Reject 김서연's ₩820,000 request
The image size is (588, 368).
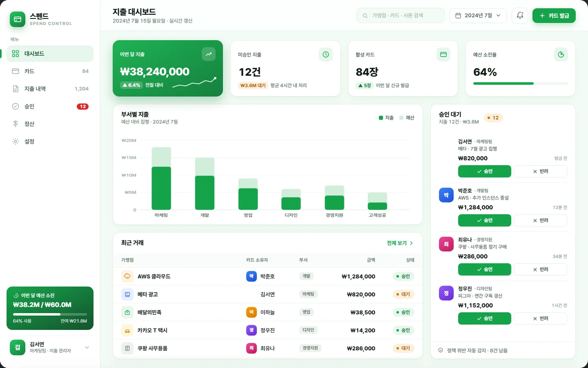coord(541,171)
